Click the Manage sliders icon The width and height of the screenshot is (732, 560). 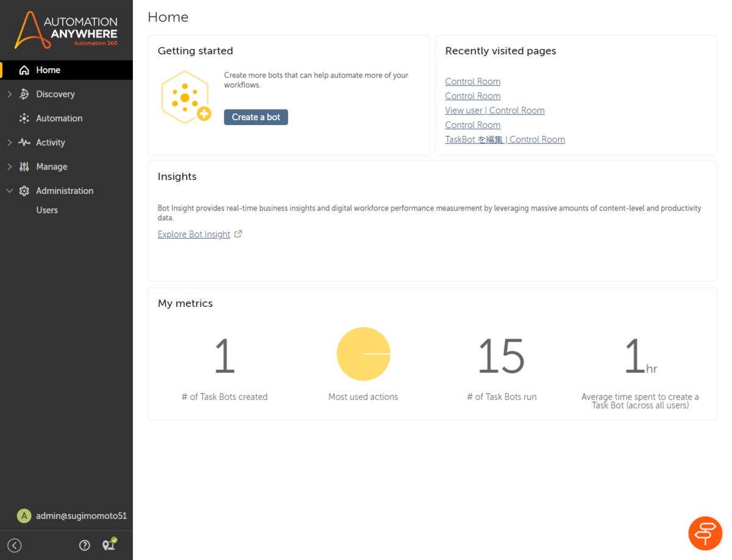coord(24,167)
